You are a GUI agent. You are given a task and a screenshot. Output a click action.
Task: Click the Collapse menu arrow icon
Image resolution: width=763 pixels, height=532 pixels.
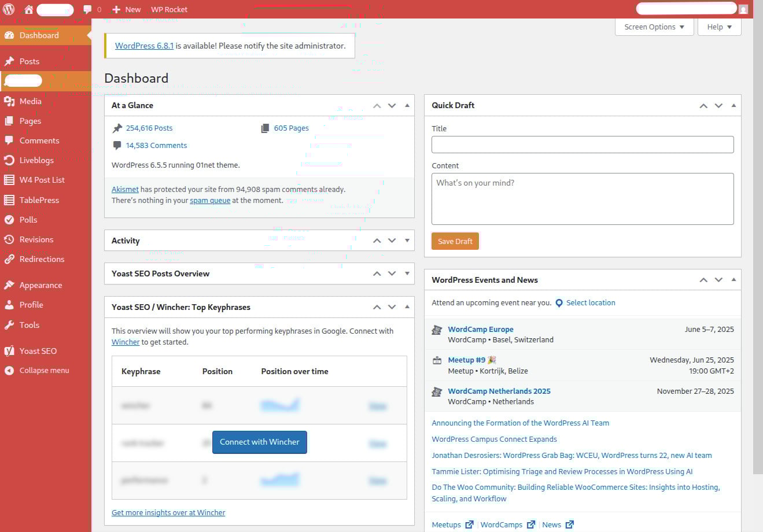9,371
